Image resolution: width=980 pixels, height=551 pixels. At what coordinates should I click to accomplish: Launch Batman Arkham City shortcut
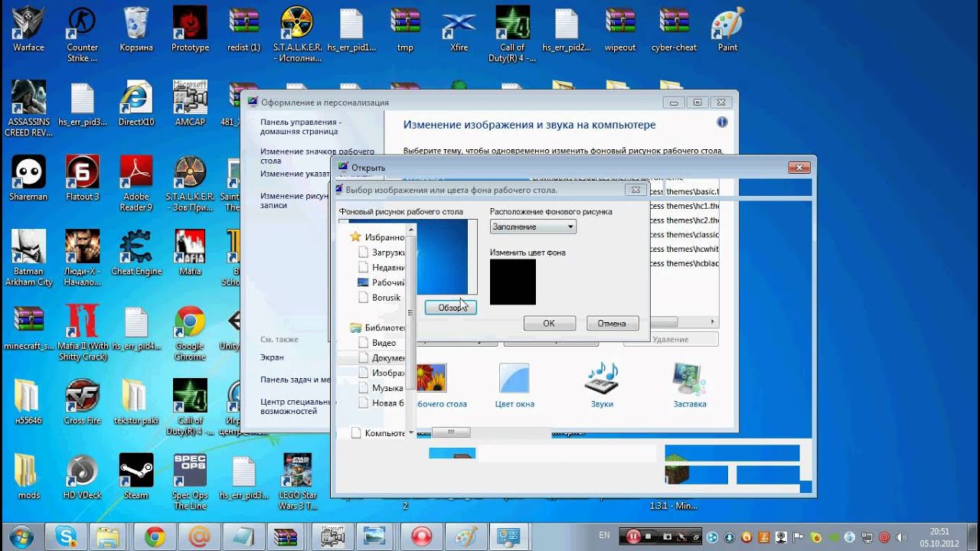point(28,258)
